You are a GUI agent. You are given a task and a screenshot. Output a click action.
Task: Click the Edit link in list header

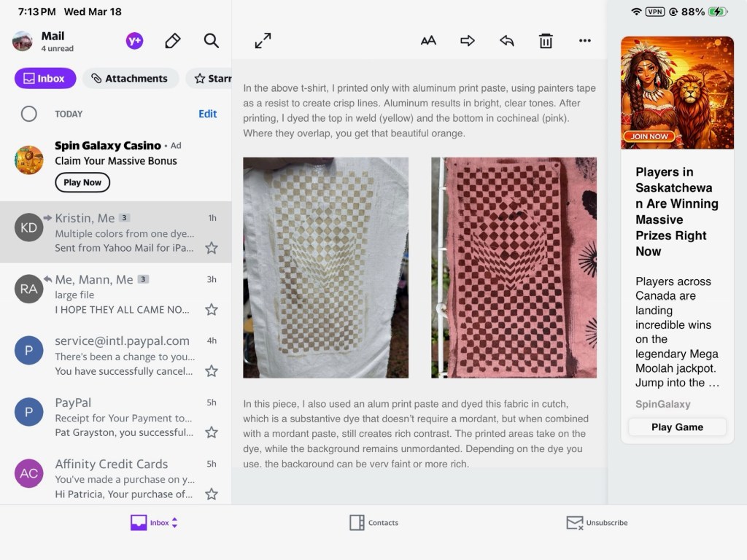pos(208,114)
